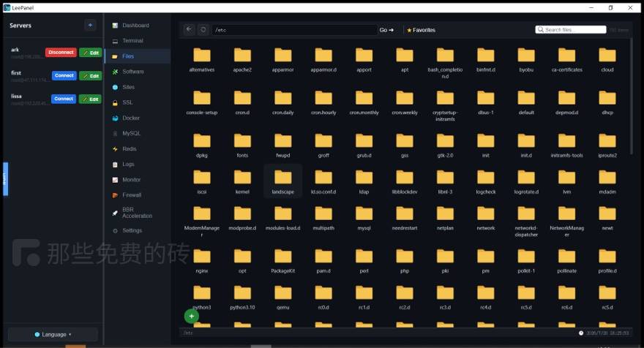Click the BBR Acceleration rocket icon
Image resolution: width=644 pixels, height=348 pixels.
(x=115, y=213)
